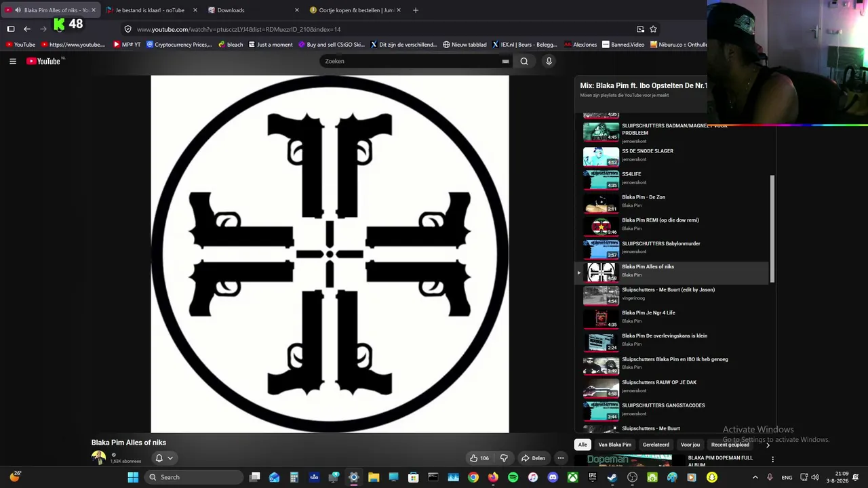Select the Voor jou filter chip

[x=690, y=445]
